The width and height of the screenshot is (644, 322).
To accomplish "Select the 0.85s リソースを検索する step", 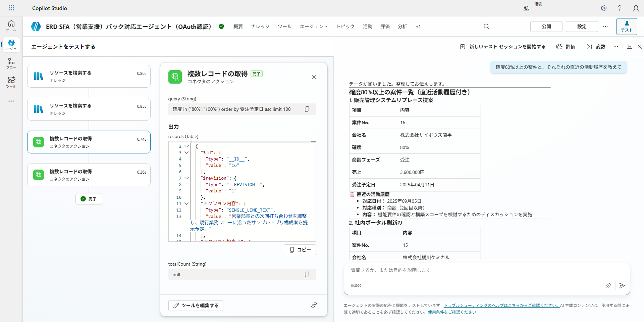I will point(89,109).
